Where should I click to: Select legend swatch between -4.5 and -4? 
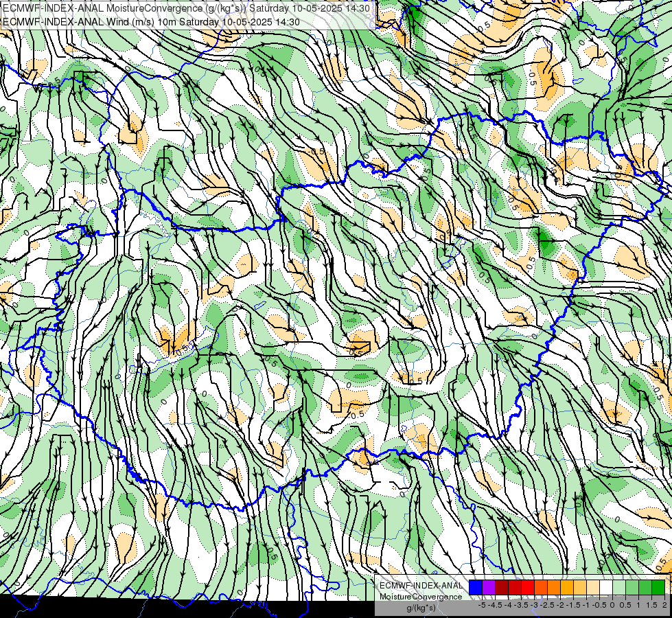tap(502, 587)
